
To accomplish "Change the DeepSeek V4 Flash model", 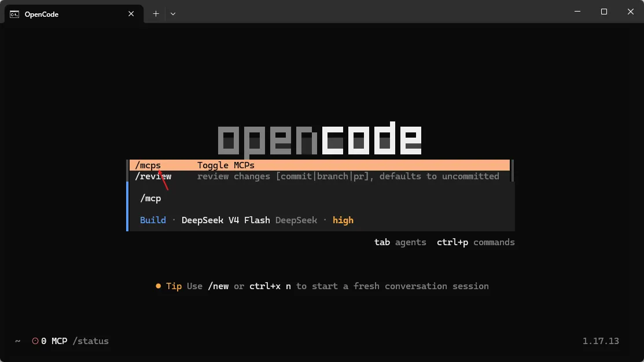I will pyautogui.click(x=226, y=220).
